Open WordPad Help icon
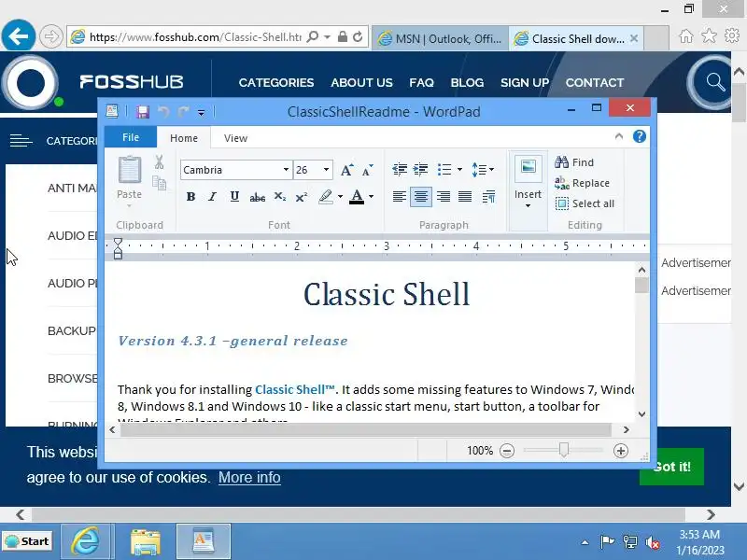Image resolution: width=747 pixels, height=560 pixels. coord(640,136)
